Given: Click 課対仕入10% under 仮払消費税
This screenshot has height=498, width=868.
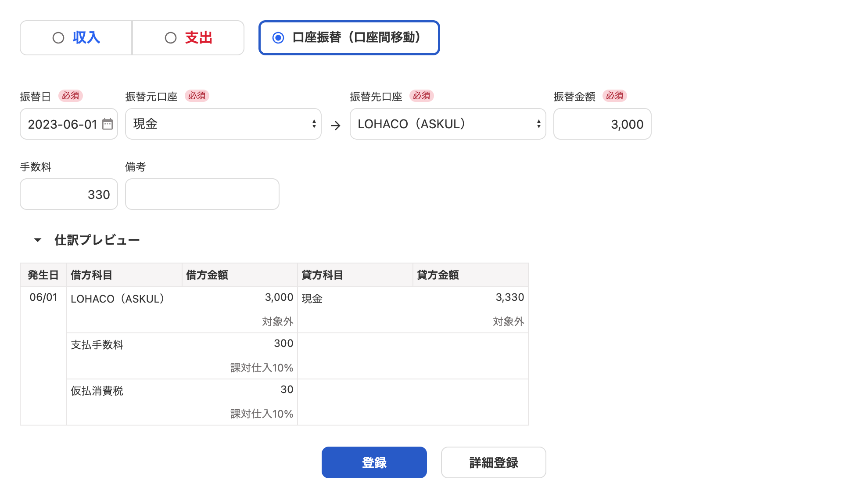Looking at the screenshot, I should [262, 414].
